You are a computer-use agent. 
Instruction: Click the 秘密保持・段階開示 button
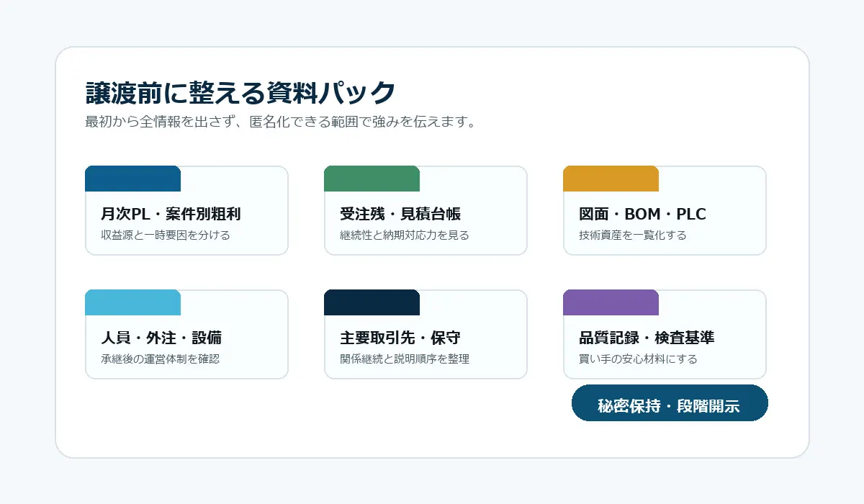tap(670, 403)
